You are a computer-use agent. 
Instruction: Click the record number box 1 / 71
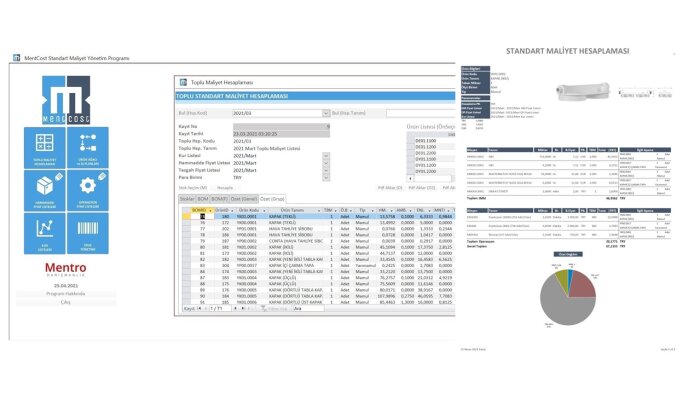pyautogui.click(x=220, y=308)
